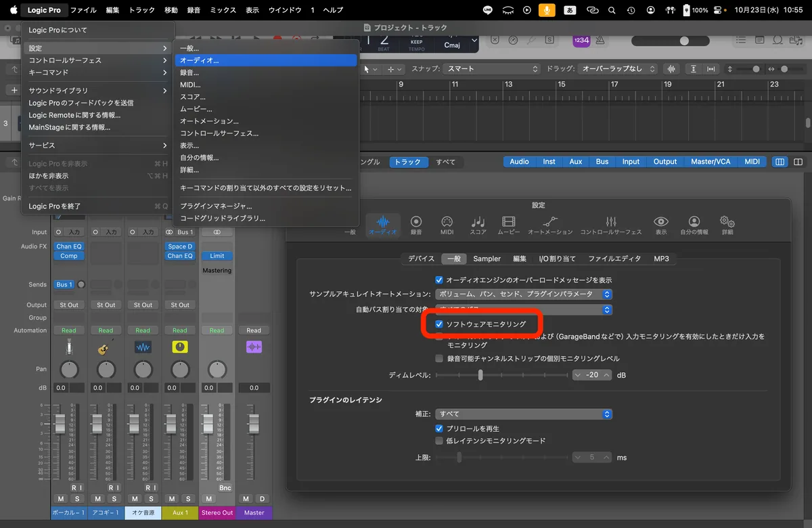The image size is (812, 528).
Task: Click the Chan EQ plugin on ボーカル-1 strip
Action: point(68,246)
